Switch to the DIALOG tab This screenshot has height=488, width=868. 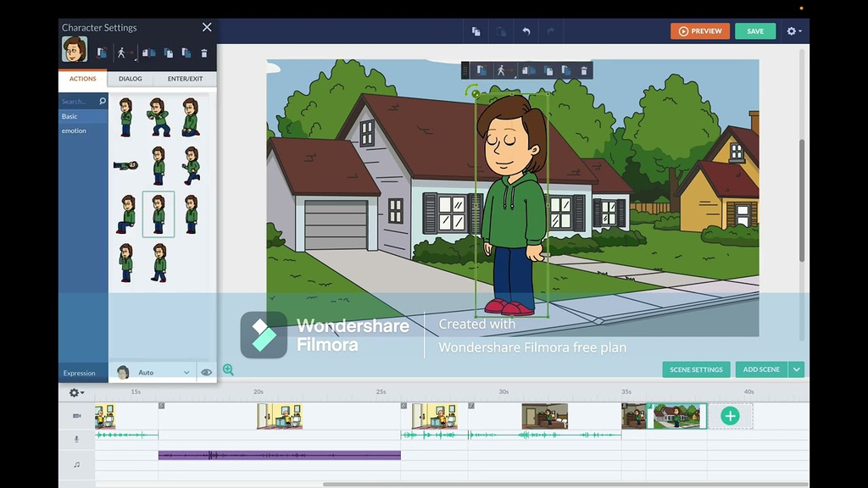[x=130, y=79]
